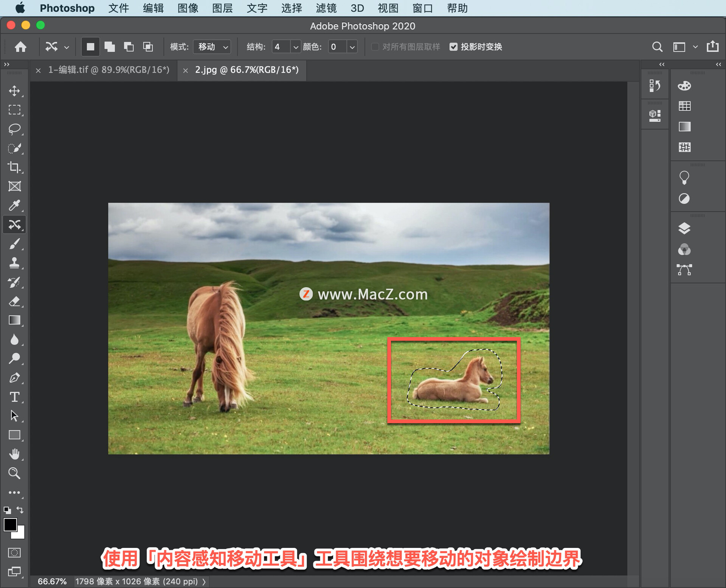The image size is (726, 588).
Task: Select the Gradient tool
Action: [15, 320]
